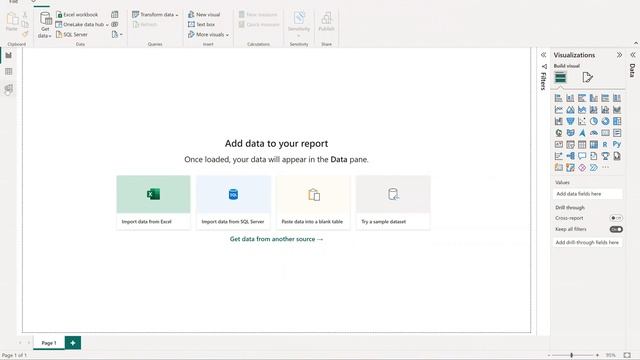Select the Multi-row card visual

pyautogui.click(x=617, y=133)
